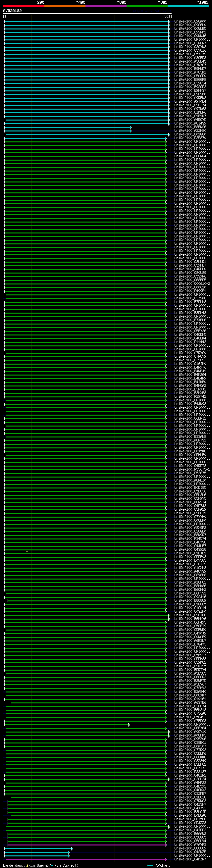This screenshot has width=212, height=868.
Task: Click the short cyan bar for UniRef100_B8BNS6
Action: click(x=68, y=127)
